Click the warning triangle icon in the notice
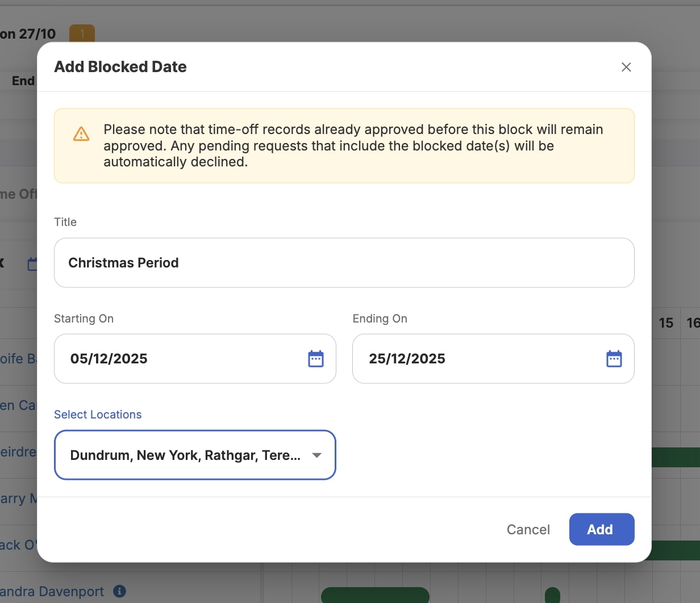The image size is (700, 603). click(81, 134)
